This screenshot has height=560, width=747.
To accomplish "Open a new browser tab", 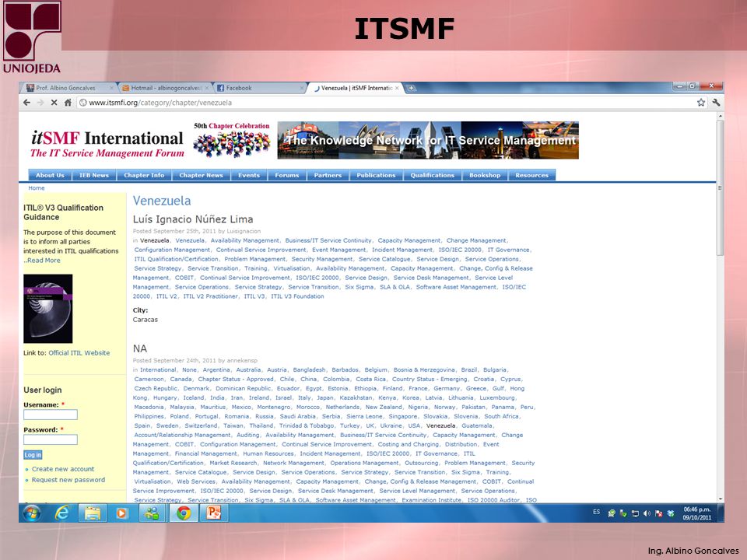I will (x=411, y=88).
